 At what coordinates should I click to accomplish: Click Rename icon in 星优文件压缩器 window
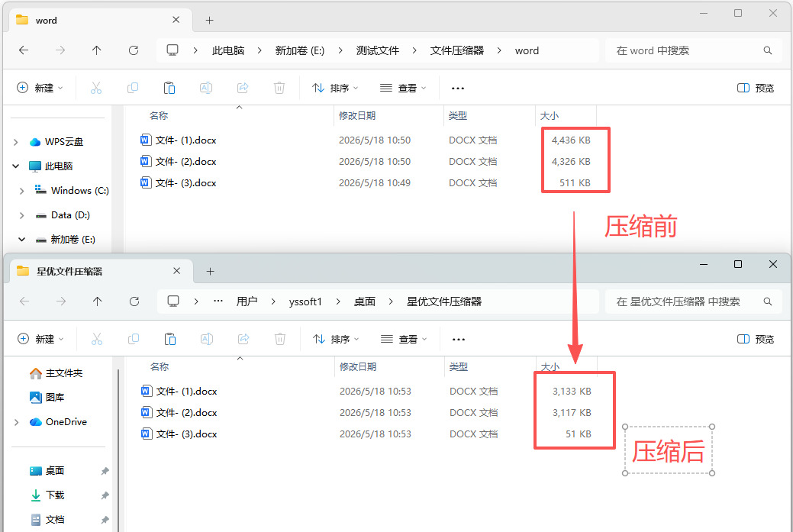[207, 339]
